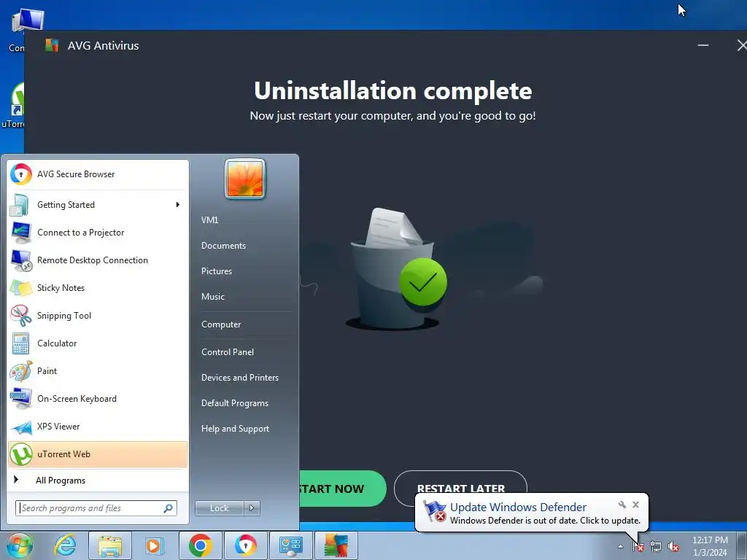Close the Update Windows Defender balloon
Screen dimensions: 747x560
coord(635,505)
